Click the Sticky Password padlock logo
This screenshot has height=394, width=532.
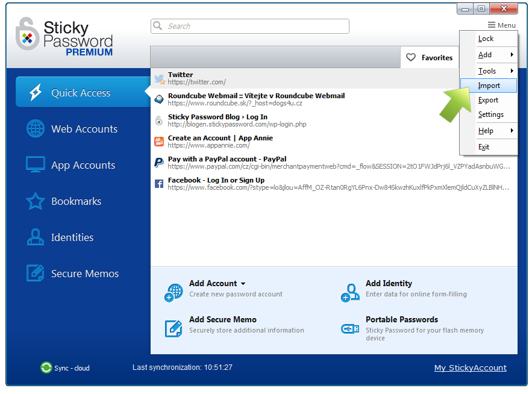pyautogui.click(x=27, y=34)
